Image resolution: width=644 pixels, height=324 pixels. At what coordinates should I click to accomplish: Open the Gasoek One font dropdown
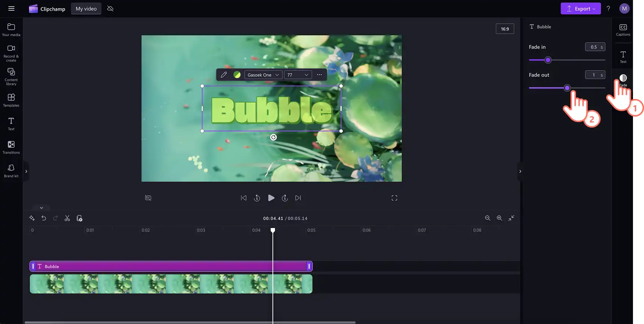click(x=263, y=75)
